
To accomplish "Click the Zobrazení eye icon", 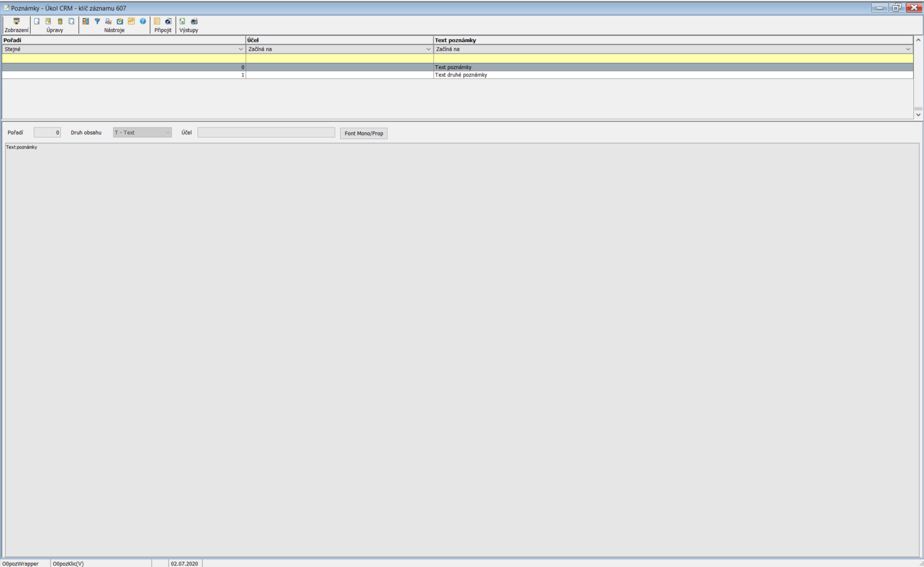I will (x=16, y=22).
